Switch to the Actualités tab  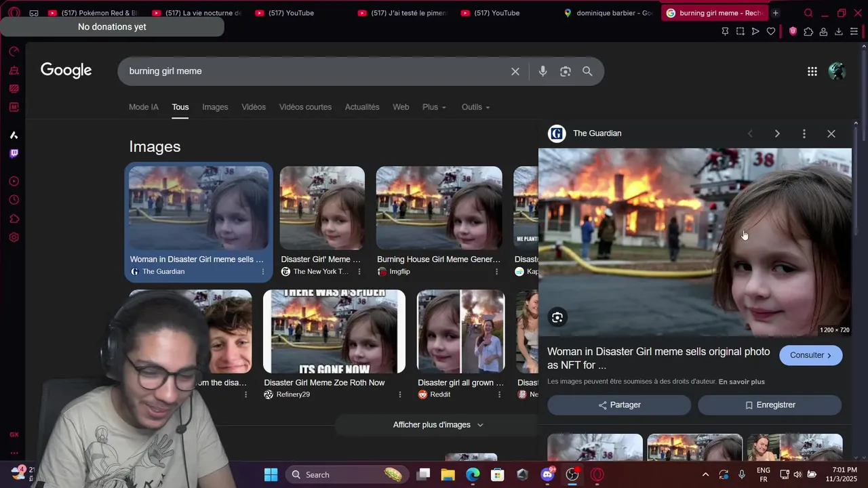tap(362, 107)
